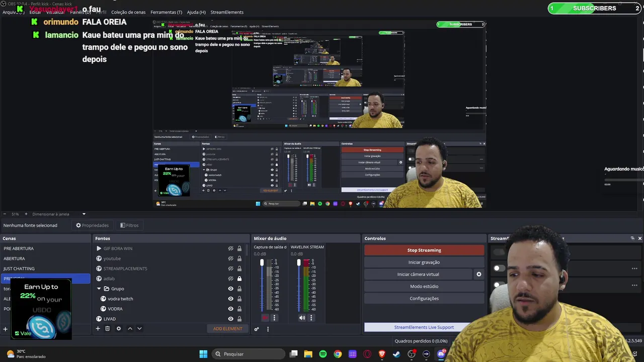Viewport: 644px width, 362px height.
Task: Open Configurações from Controles panel
Action: point(424,299)
